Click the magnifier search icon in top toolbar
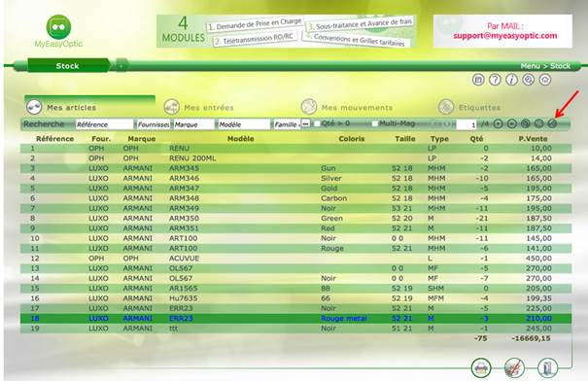 pyautogui.click(x=529, y=80)
